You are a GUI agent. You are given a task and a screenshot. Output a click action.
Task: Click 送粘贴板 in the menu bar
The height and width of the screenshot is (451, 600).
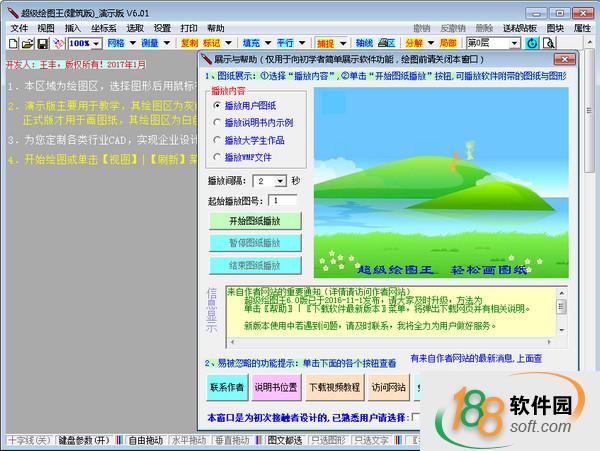click(520, 28)
